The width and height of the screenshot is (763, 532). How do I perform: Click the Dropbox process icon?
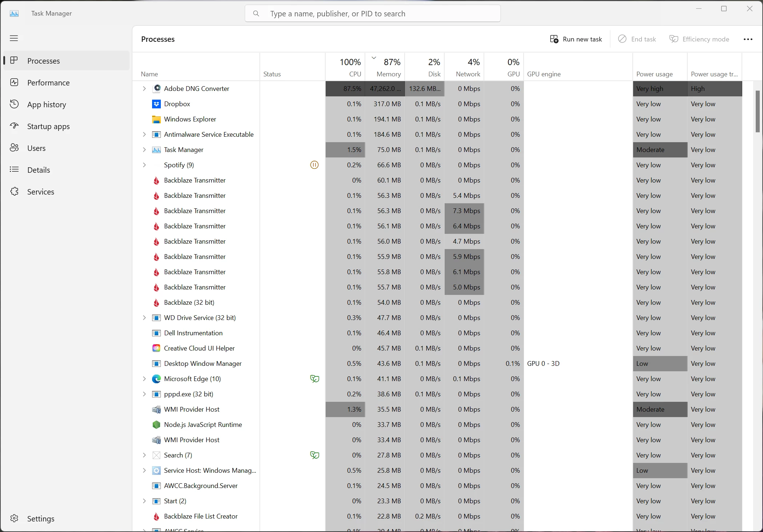click(x=156, y=104)
